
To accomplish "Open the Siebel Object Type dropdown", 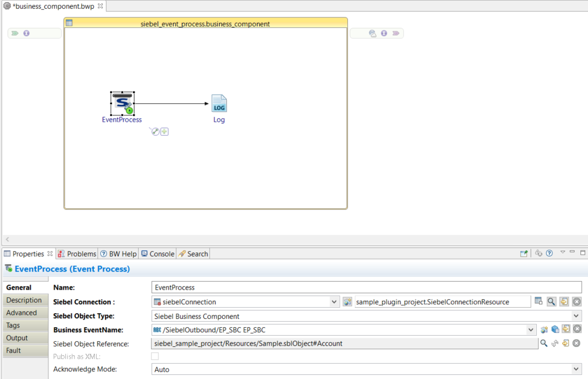I will coord(576,316).
